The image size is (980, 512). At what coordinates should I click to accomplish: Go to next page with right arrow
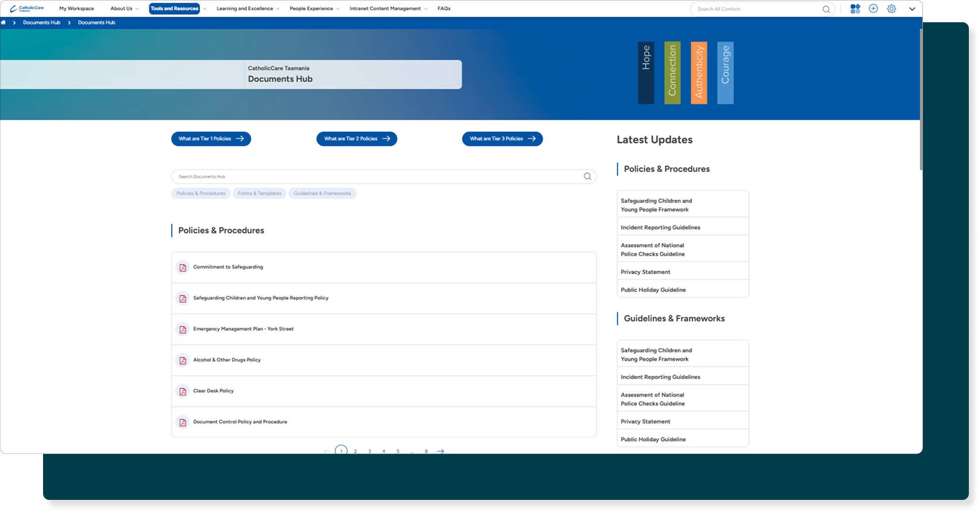coord(440,451)
